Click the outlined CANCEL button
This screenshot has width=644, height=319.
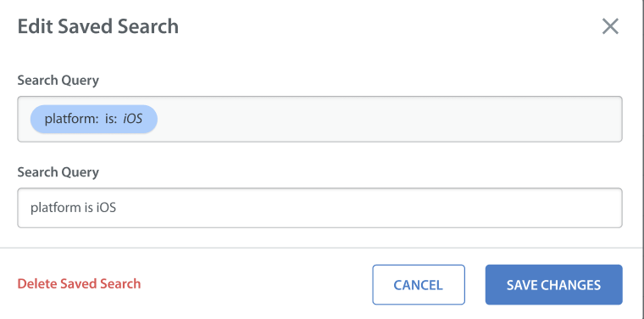[x=419, y=285]
